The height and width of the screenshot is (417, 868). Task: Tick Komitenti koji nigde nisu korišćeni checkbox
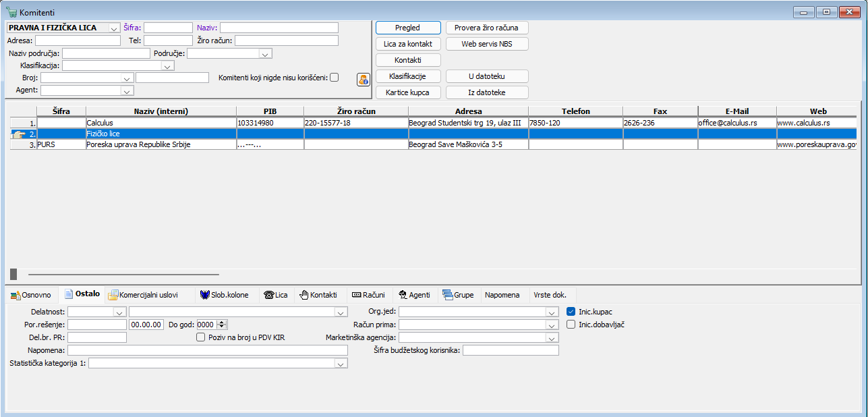point(334,78)
